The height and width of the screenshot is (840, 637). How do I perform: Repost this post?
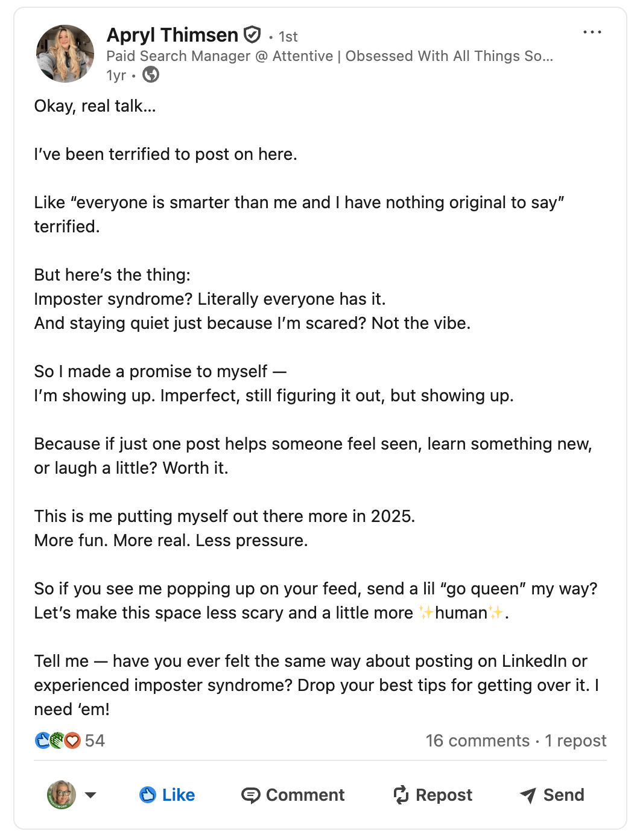[x=433, y=795]
